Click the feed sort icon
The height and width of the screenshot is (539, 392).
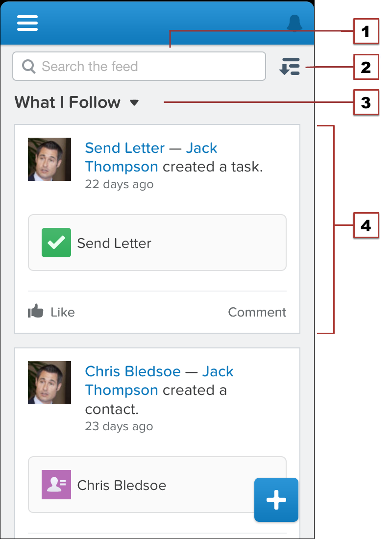290,67
